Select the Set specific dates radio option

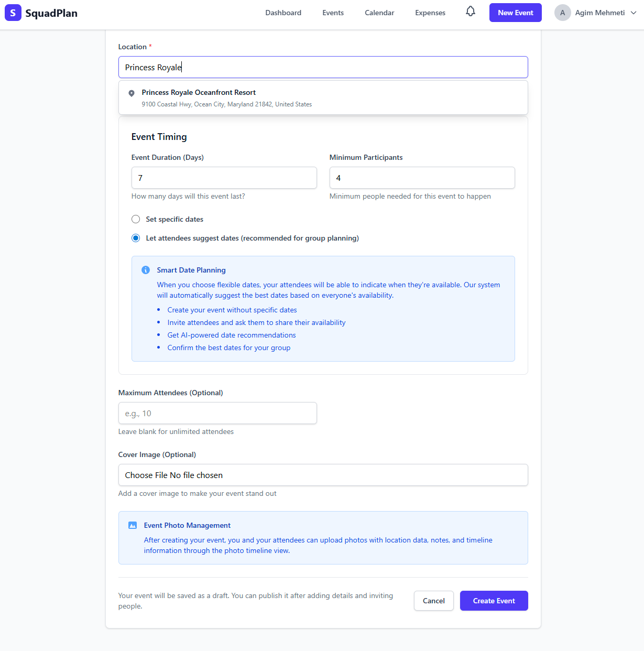click(x=136, y=219)
